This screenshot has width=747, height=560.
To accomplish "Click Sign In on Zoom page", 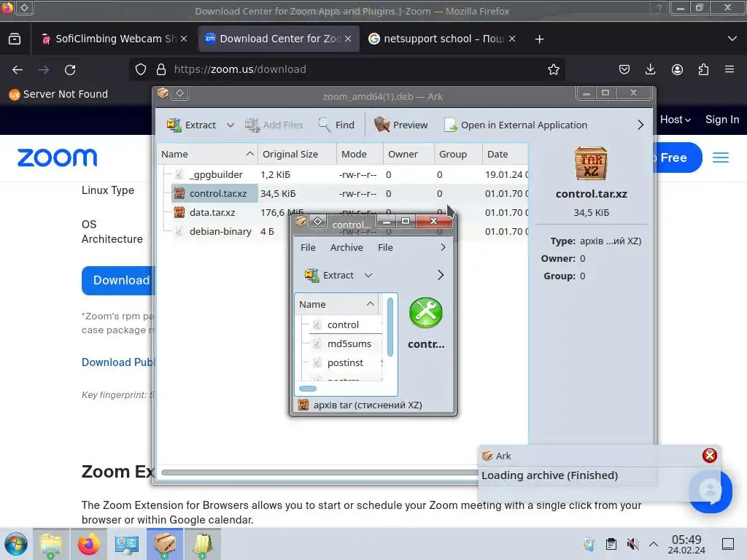I will click(722, 120).
